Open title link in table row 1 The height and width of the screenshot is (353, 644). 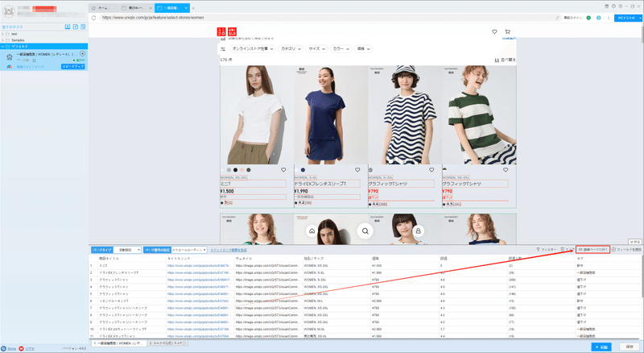pyautogui.click(x=198, y=266)
